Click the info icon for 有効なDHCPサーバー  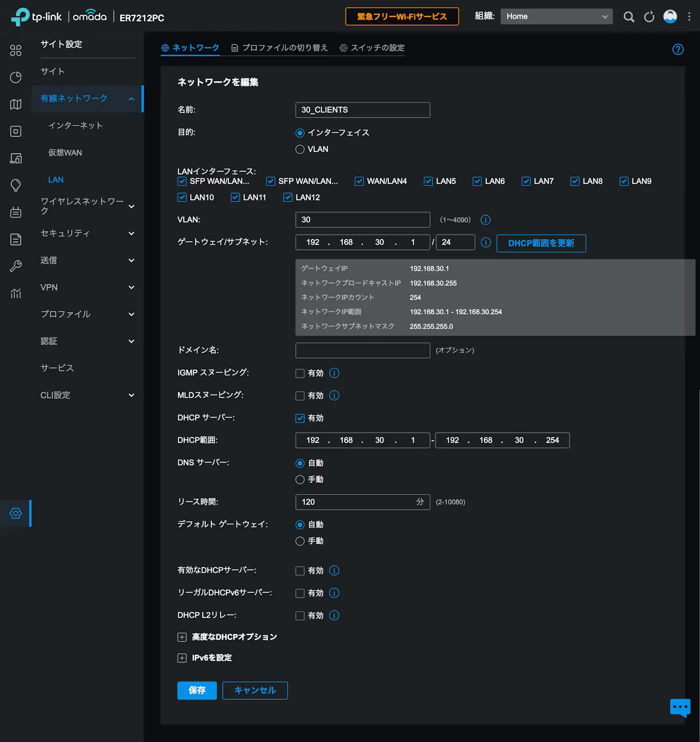[334, 570]
